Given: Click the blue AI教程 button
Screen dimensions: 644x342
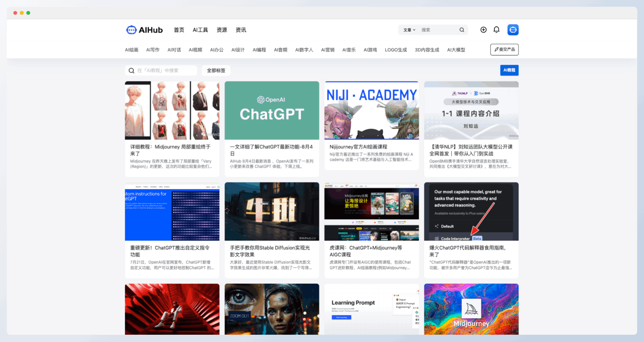Looking at the screenshot, I should pos(509,70).
